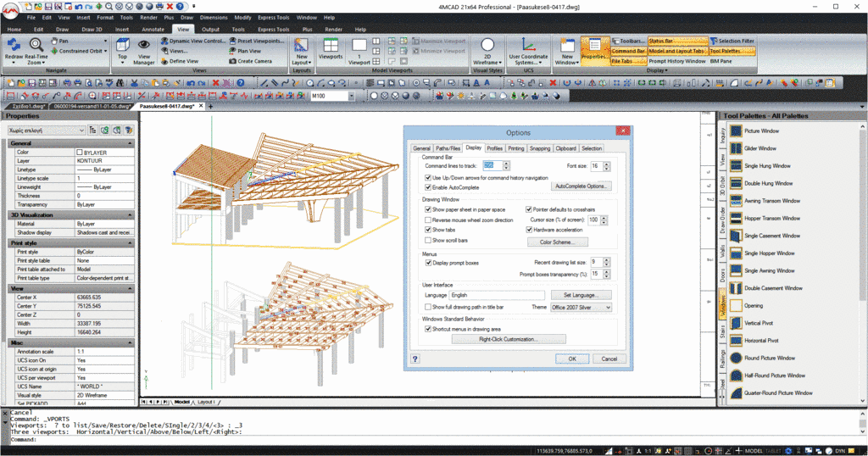Screen dimensions: 868x456
Task: Select the 2D Wireframe visual style
Action: tap(487, 52)
